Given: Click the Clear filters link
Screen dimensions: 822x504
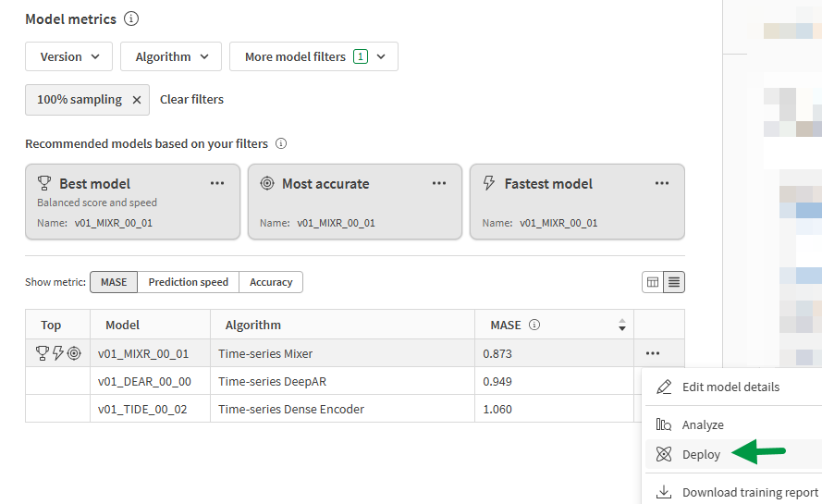Looking at the screenshot, I should click(x=191, y=100).
